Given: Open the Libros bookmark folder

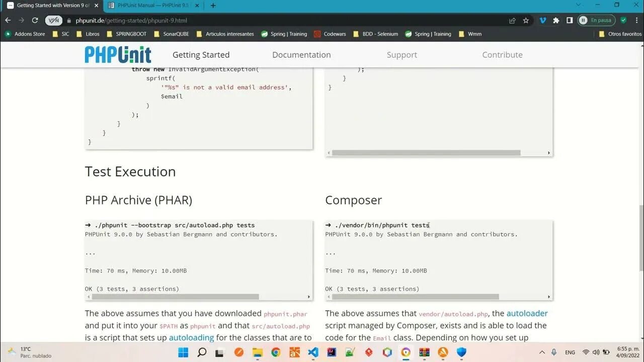Looking at the screenshot, I should coord(88,34).
